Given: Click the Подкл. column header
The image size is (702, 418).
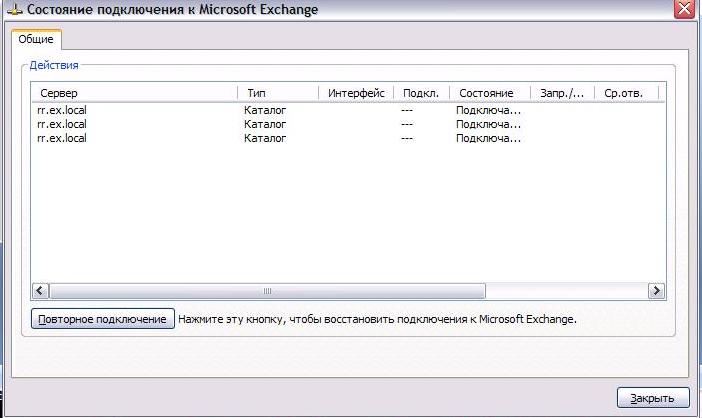Looking at the screenshot, I should click(421, 93).
